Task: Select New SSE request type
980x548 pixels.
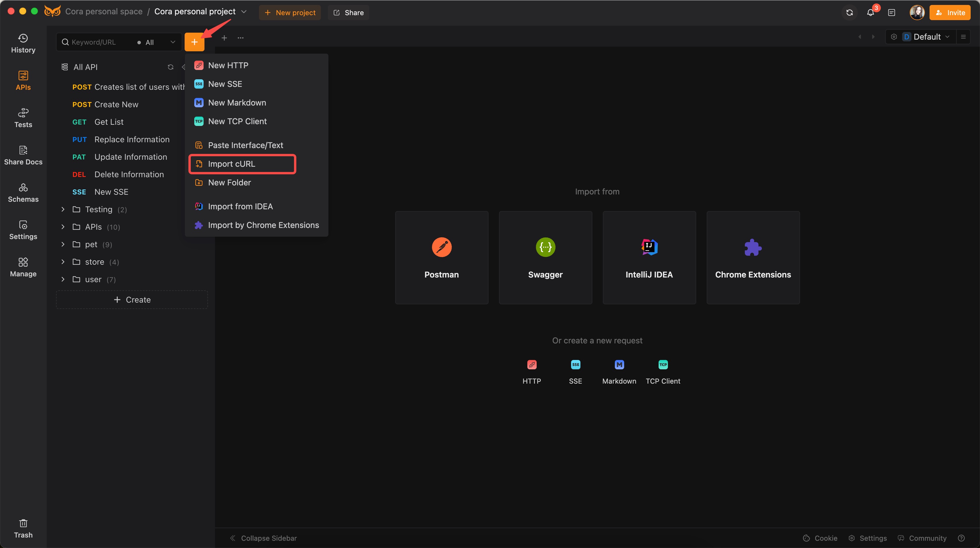Action: (x=225, y=83)
